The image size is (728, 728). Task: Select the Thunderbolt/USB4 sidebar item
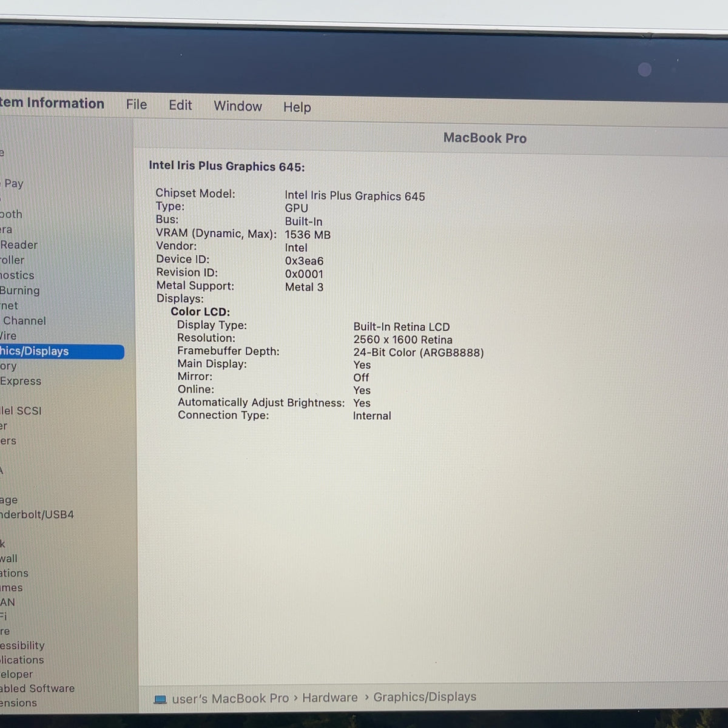point(37,514)
